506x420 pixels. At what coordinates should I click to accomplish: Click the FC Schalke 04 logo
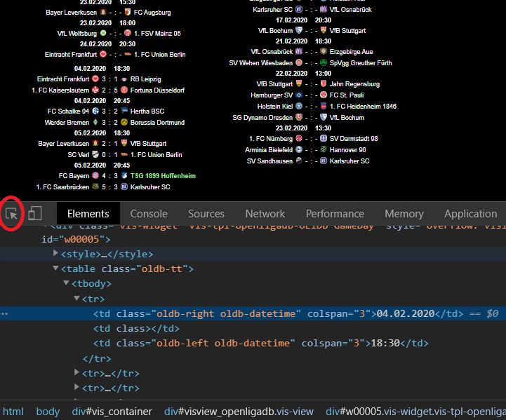pyautogui.click(x=95, y=111)
